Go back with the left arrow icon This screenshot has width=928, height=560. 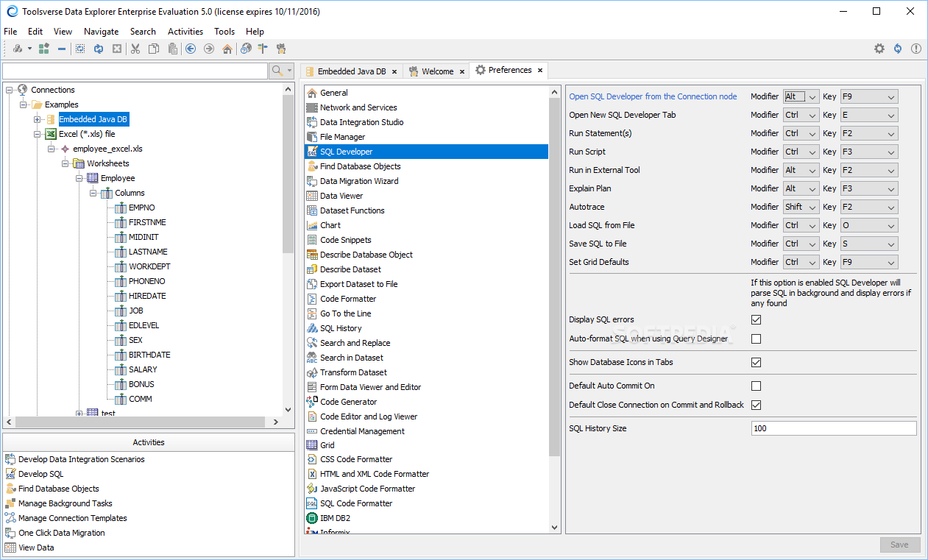191,49
